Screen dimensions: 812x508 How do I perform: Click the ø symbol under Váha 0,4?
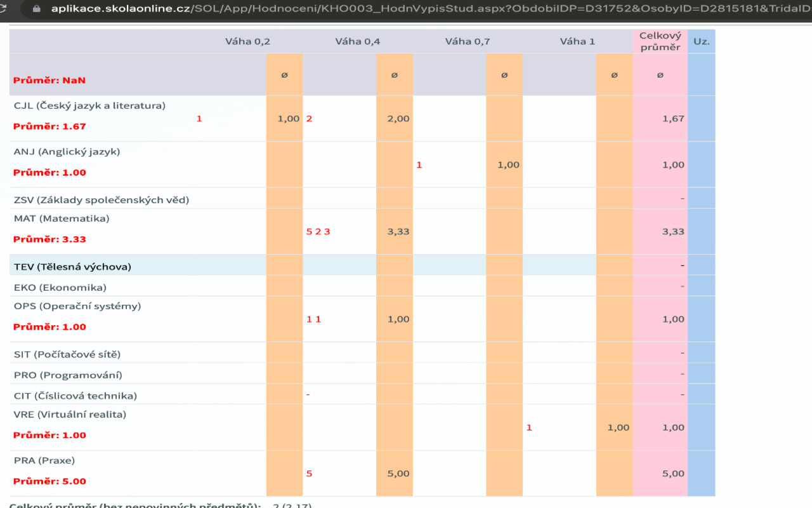coord(394,75)
